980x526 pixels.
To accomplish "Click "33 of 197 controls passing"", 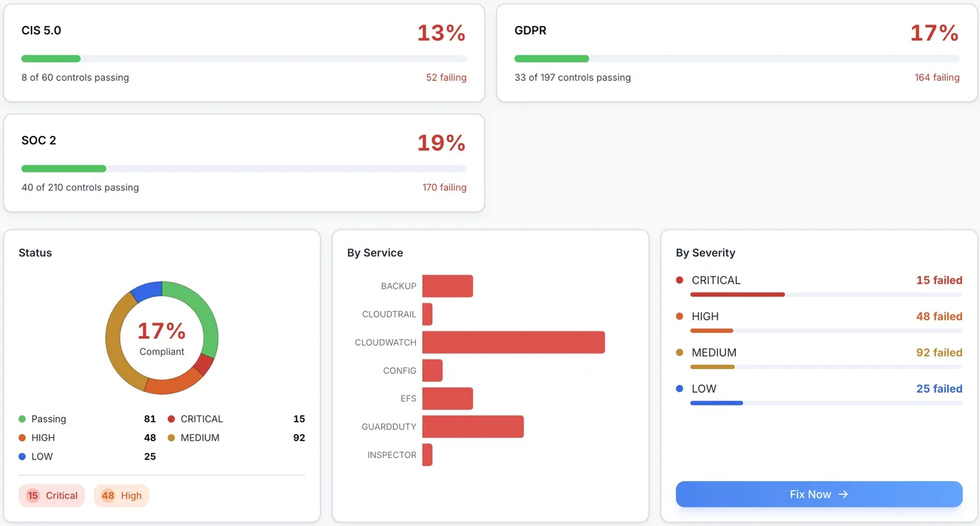I will pyautogui.click(x=573, y=78).
